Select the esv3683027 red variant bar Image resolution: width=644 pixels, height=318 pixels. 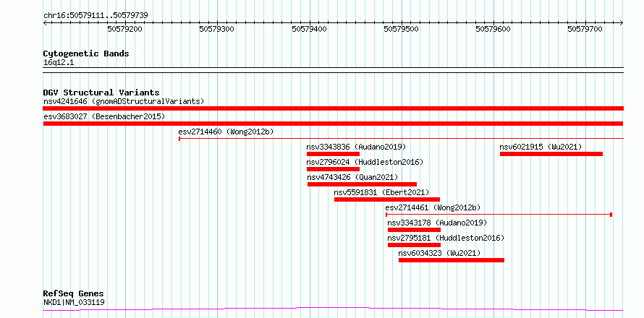[x=333, y=124]
